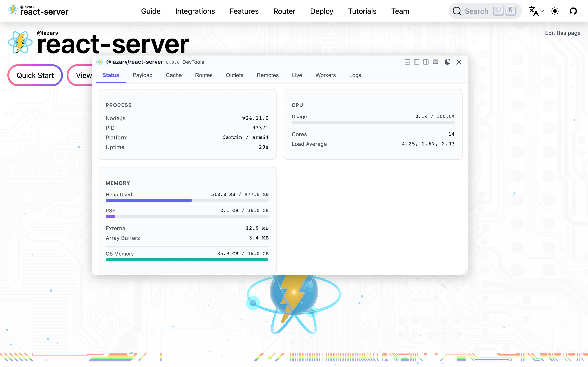Image resolution: width=588 pixels, height=367 pixels.
Task: Switch to the Logs tab
Action: [x=355, y=75]
